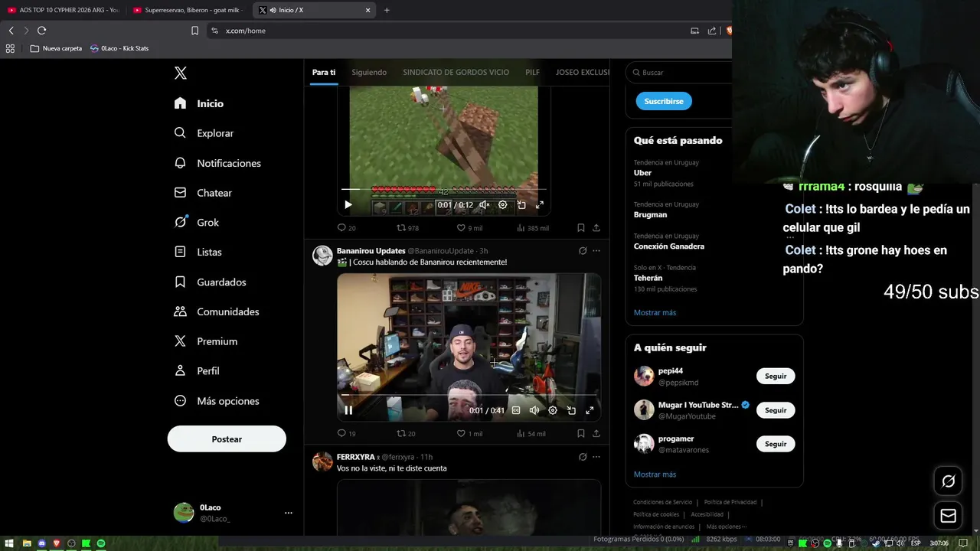This screenshot has height=551, width=980.
Task: View 385 mil analytics on post
Action: point(533,228)
